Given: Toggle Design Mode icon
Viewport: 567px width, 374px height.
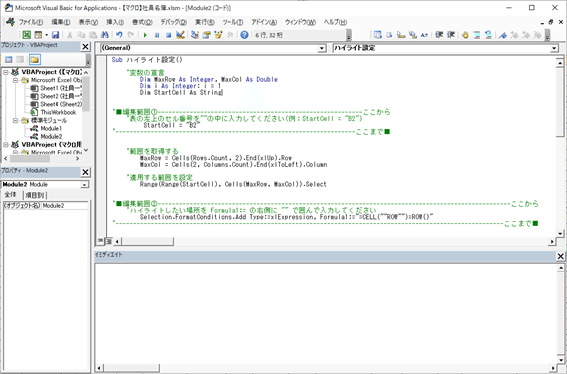Looking at the screenshot, I should pos(180,35).
